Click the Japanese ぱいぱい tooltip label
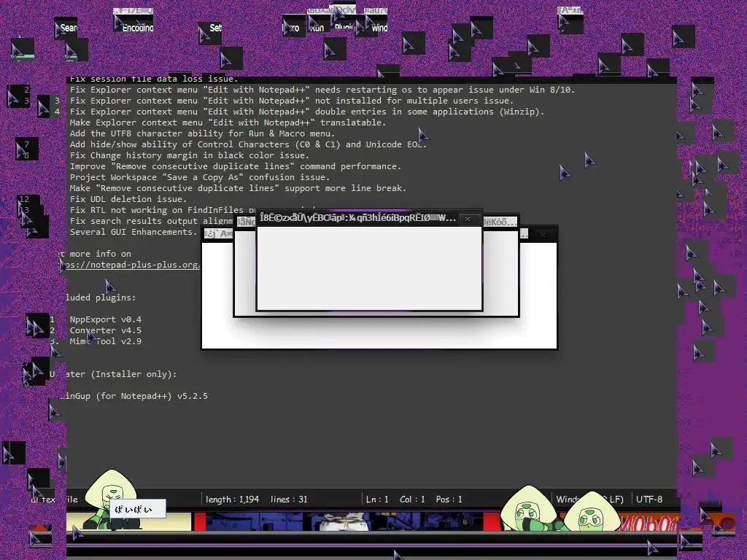The image size is (747, 560). click(x=138, y=509)
